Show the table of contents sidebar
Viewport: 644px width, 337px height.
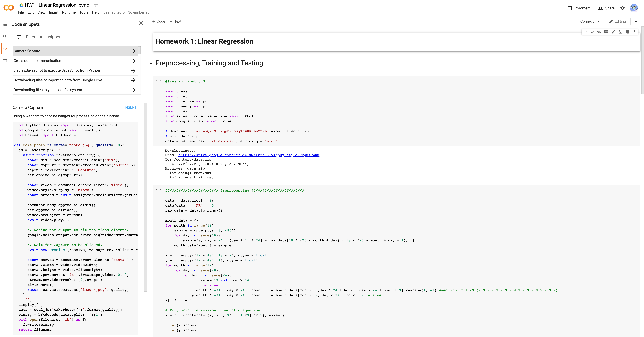point(5,24)
